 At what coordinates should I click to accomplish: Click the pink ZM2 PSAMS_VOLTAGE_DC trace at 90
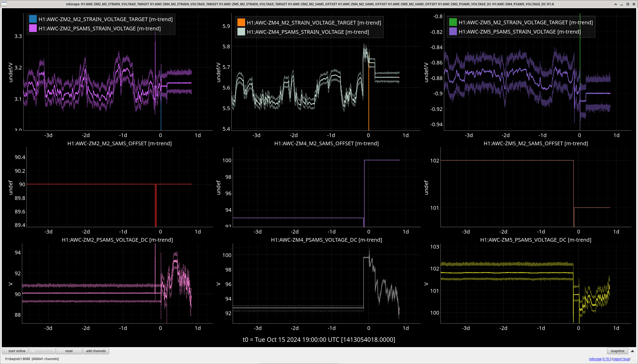tap(91, 293)
